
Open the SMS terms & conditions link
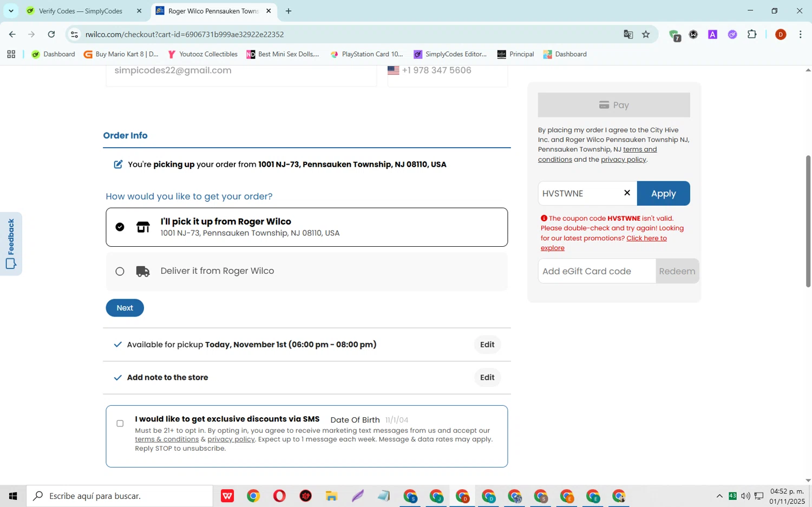point(167,439)
